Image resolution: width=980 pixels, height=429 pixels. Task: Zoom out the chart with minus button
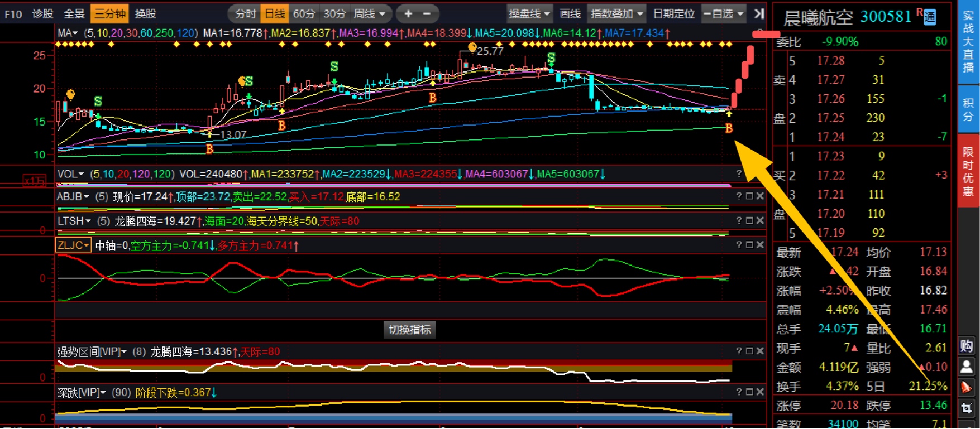point(427,14)
